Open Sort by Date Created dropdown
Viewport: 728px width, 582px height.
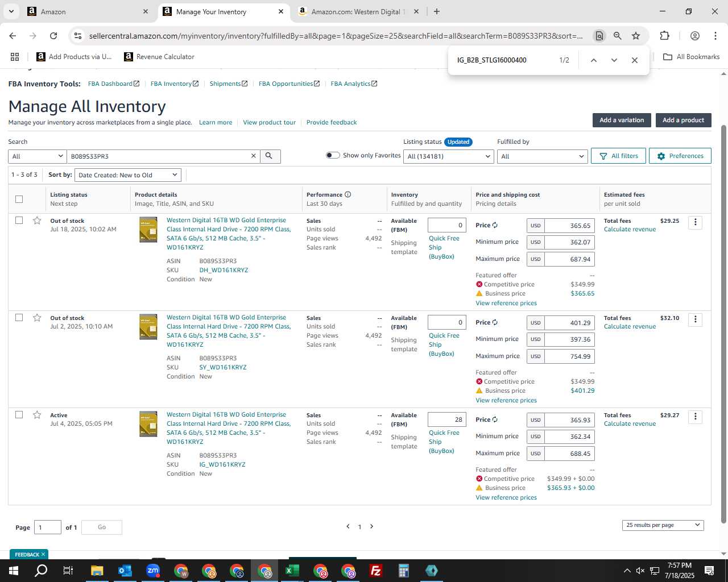128,175
